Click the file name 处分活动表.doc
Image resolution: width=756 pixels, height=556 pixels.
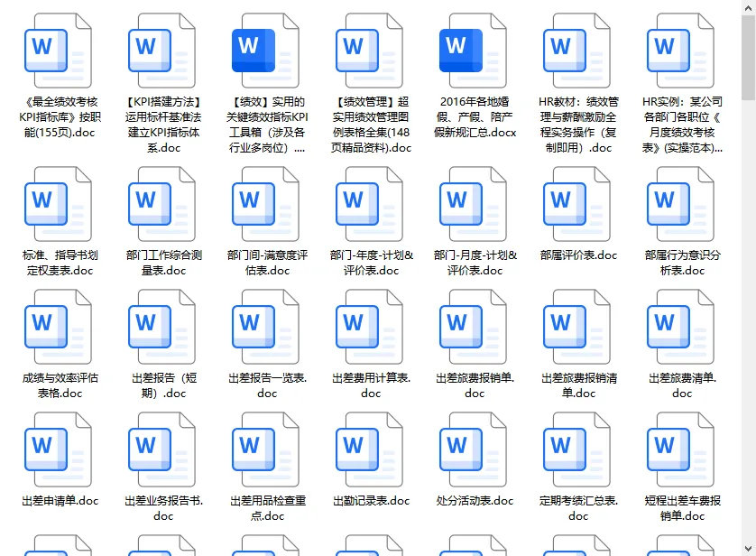pyautogui.click(x=475, y=501)
